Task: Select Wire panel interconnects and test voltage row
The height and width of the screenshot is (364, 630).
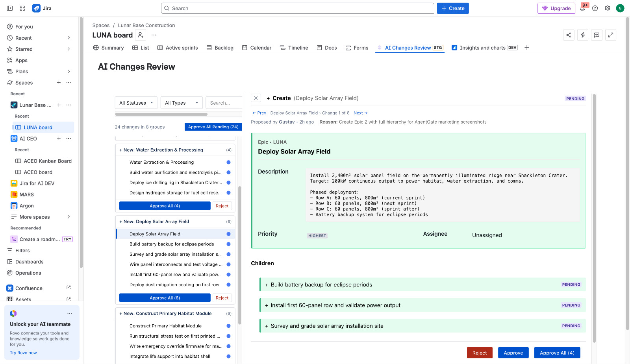Action: [175, 264]
